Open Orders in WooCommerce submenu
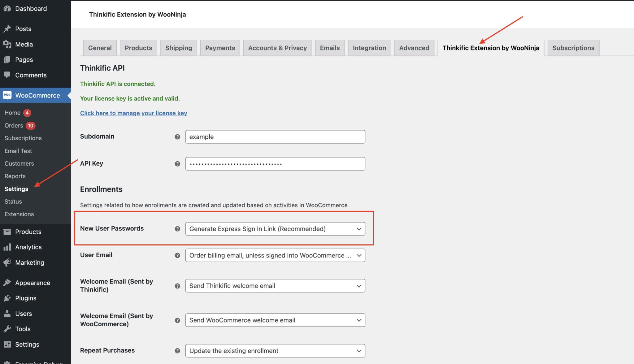The image size is (634, 364). (x=14, y=125)
